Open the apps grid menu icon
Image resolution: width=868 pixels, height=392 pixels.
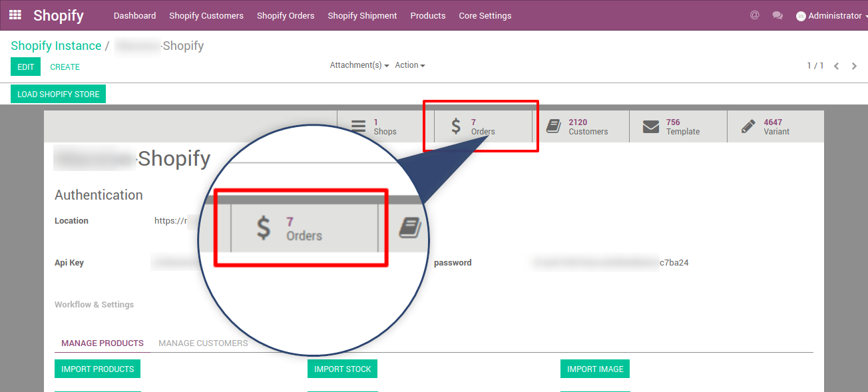click(x=15, y=15)
